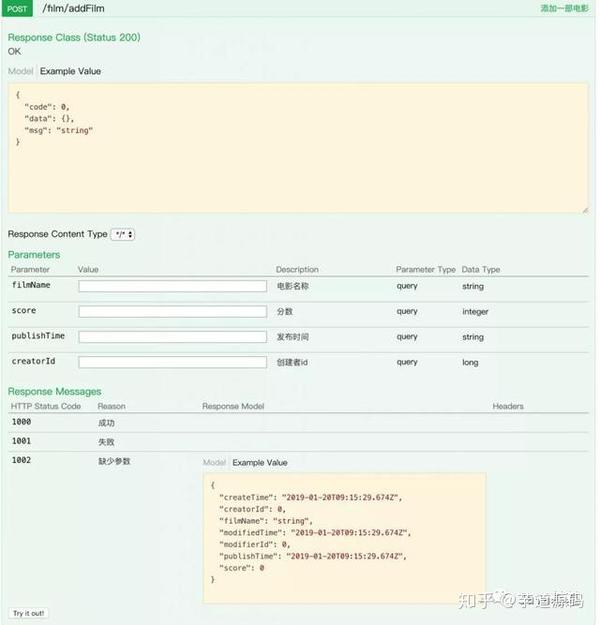
Task: Switch to the Model tab under Response Class
Action: point(20,71)
